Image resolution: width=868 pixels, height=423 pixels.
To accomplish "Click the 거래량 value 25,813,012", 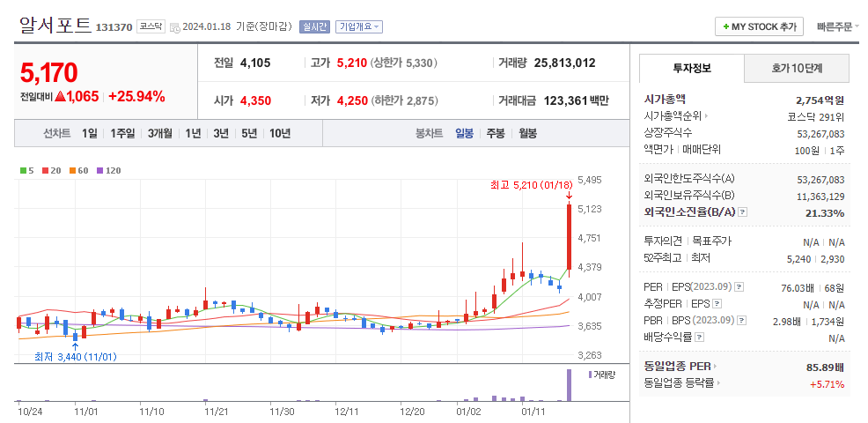I will coord(564,63).
